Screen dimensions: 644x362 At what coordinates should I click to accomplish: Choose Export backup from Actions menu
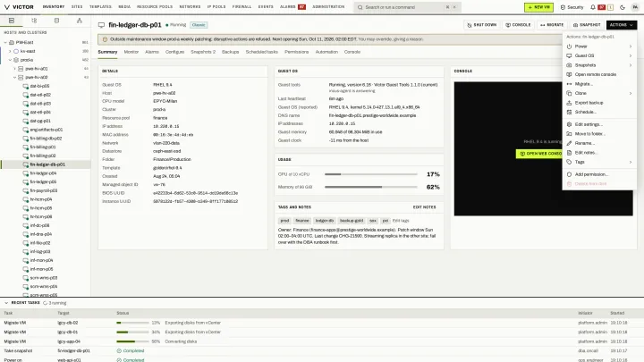click(x=599, y=103)
